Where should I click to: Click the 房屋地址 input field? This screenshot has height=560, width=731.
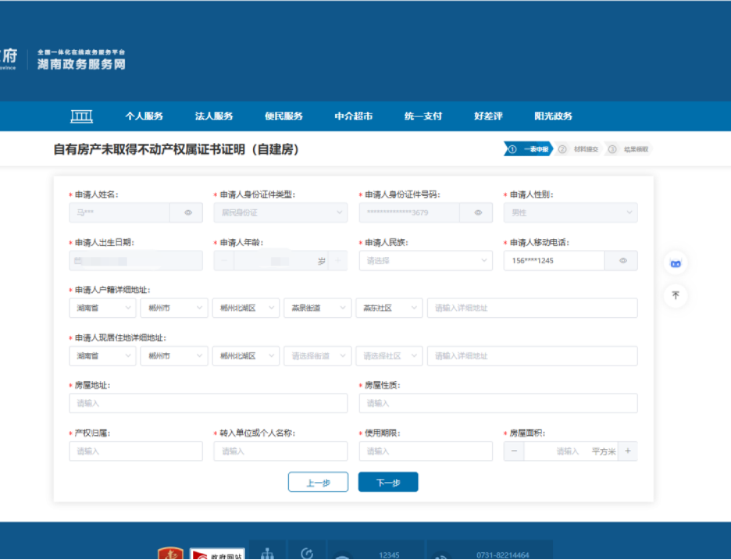point(208,403)
